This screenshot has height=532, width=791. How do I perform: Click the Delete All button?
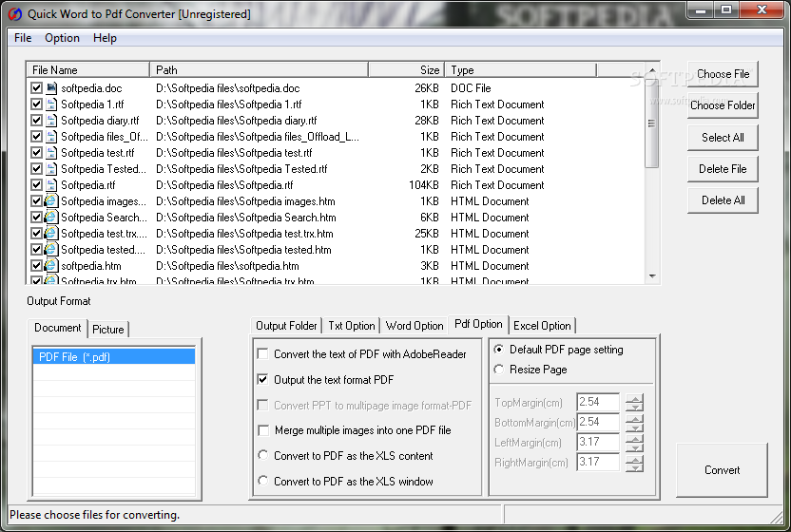pyautogui.click(x=723, y=200)
